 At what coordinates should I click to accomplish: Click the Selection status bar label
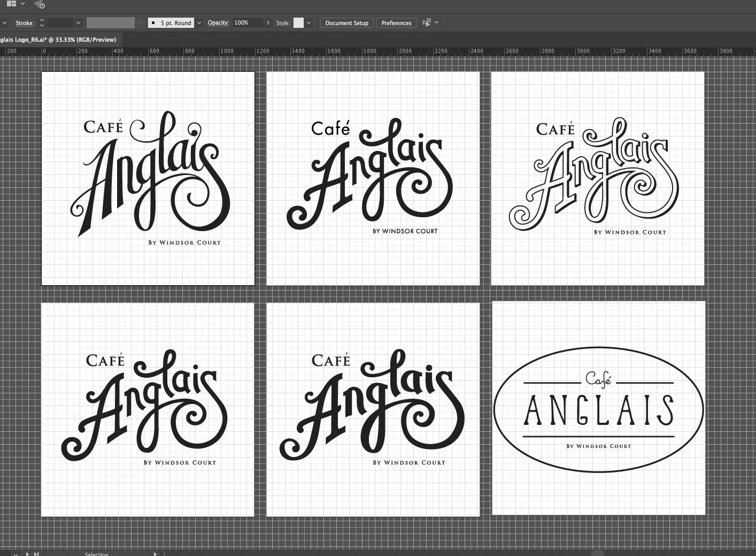pos(96,554)
